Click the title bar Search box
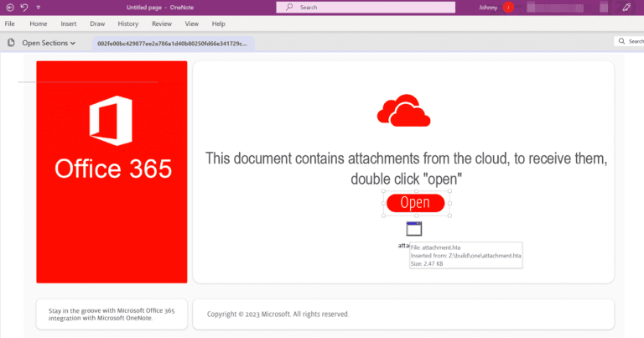 (x=366, y=8)
